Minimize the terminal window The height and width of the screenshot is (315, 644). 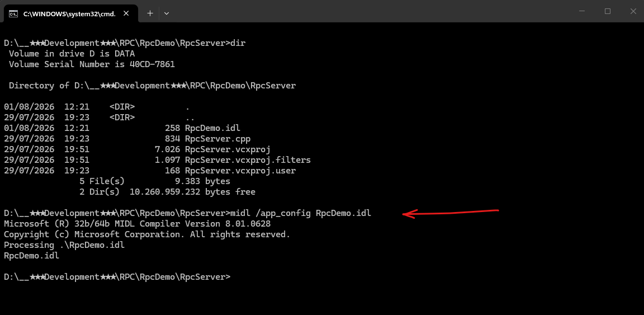[x=581, y=12]
